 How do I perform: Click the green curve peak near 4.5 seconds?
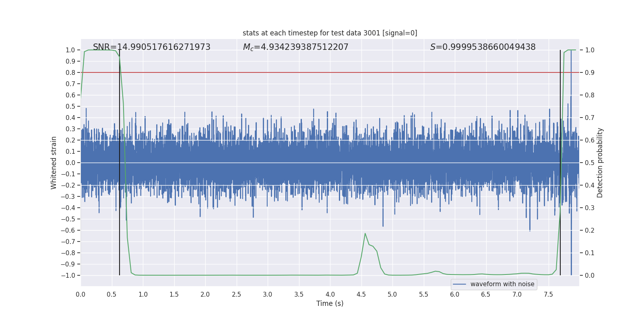point(365,233)
